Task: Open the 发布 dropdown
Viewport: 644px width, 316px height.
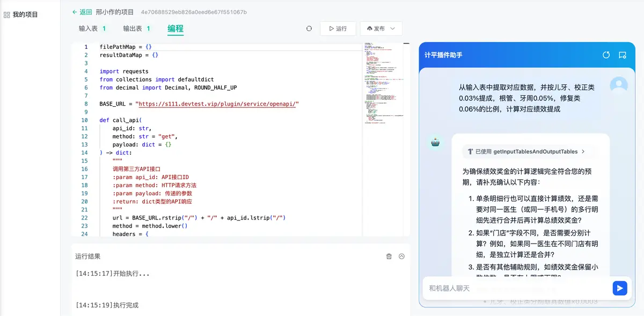Action: [x=381, y=28]
